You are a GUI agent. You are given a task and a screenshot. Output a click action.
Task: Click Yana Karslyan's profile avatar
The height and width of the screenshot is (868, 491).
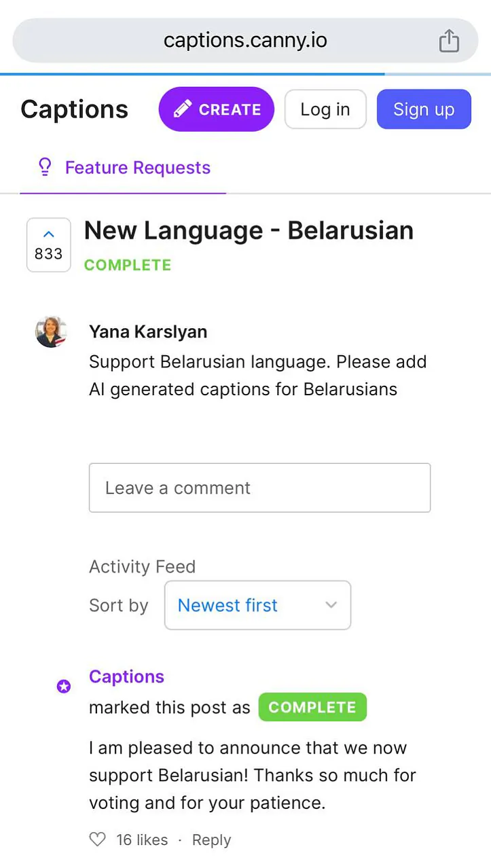point(52,332)
